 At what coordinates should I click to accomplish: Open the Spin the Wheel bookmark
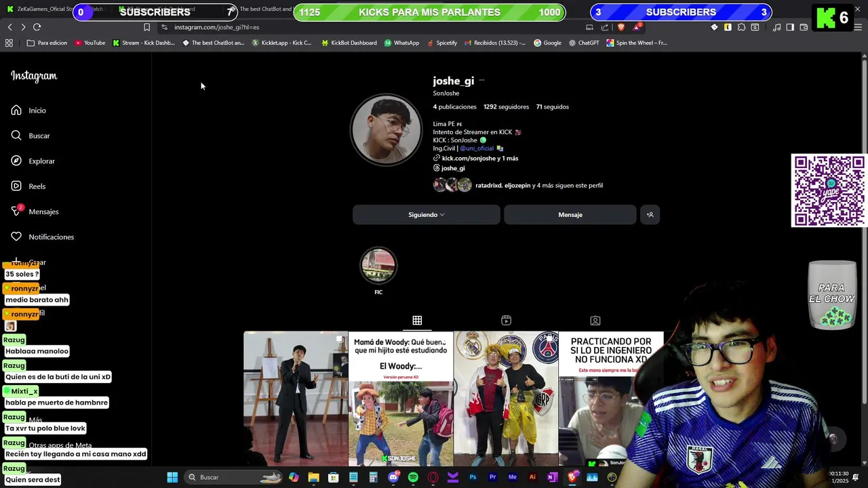[x=637, y=43]
